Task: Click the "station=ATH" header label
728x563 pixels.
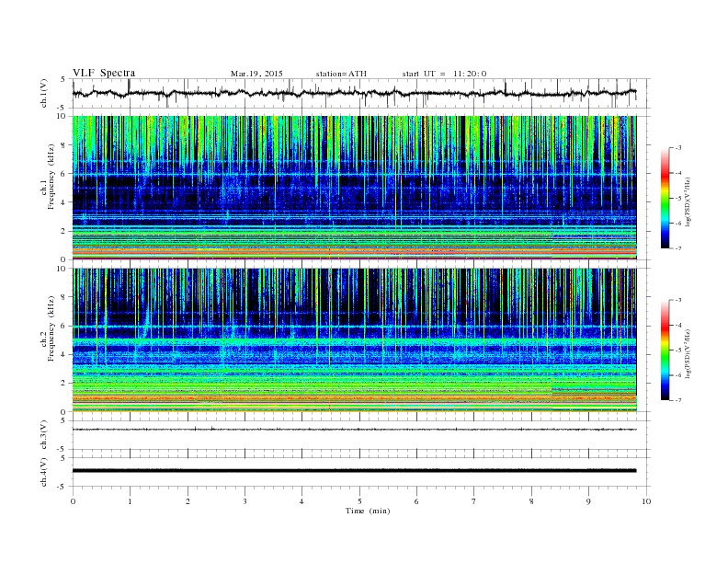Action: [x=341, y=74]
